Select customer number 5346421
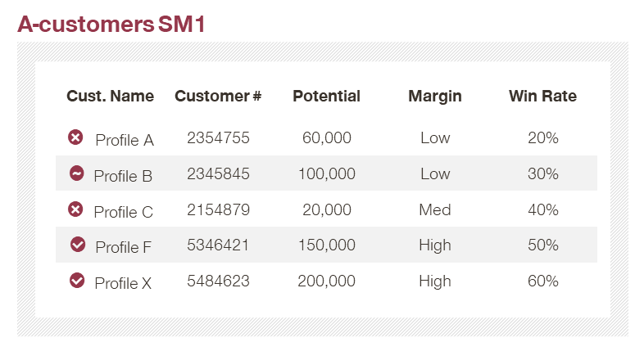The width and height of the screenshot is (644, 351). (218, 245)
